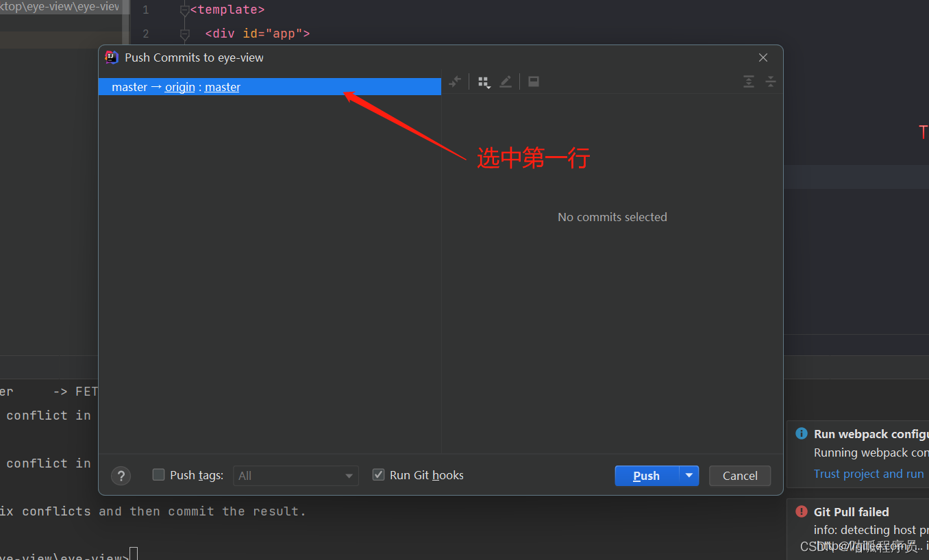The width and height of the screenshot is (929, 560).
Task: Click the master remote branch link
Action: pyautogui.click(x=223, y=87)
